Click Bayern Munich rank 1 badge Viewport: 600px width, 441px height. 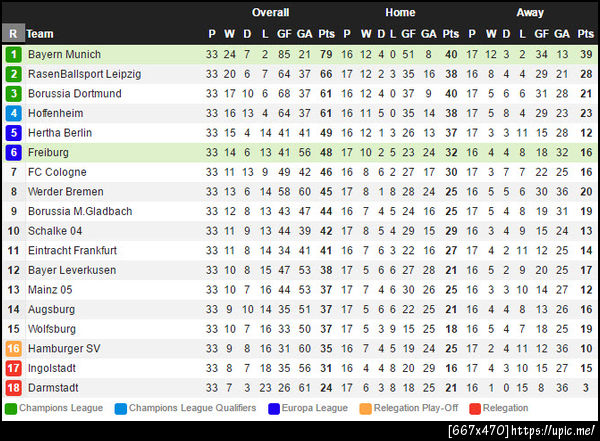tap(13, 54)
